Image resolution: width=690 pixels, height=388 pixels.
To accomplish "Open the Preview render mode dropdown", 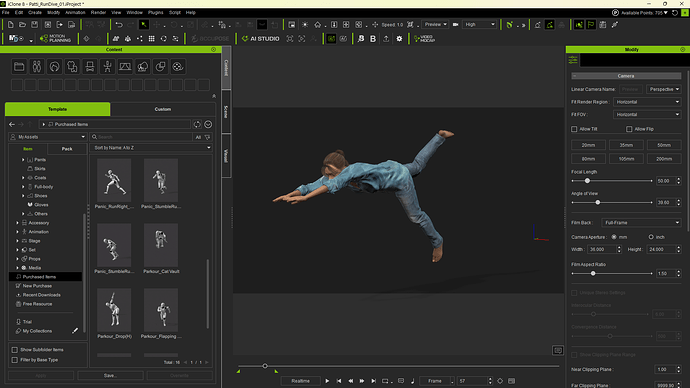I will coord(435,25).
